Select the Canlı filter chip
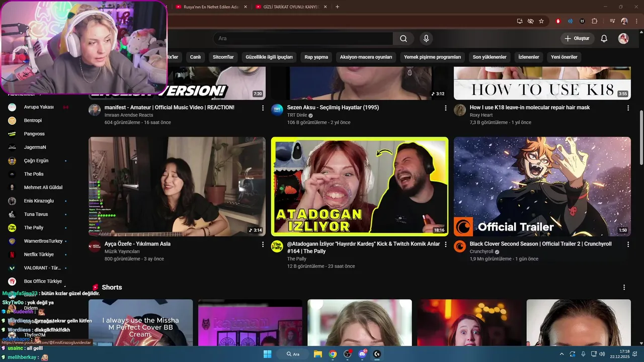 click(195, 57)
